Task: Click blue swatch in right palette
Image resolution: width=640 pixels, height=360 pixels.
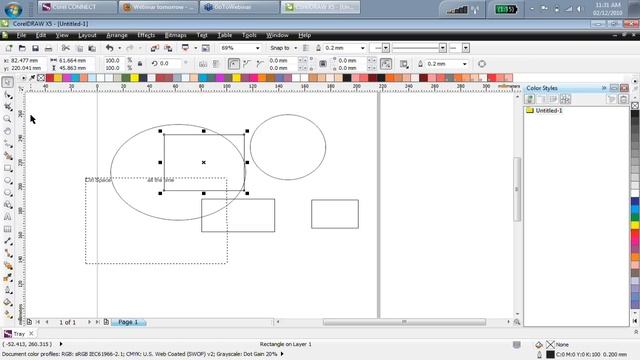Action: click(635, 201)
